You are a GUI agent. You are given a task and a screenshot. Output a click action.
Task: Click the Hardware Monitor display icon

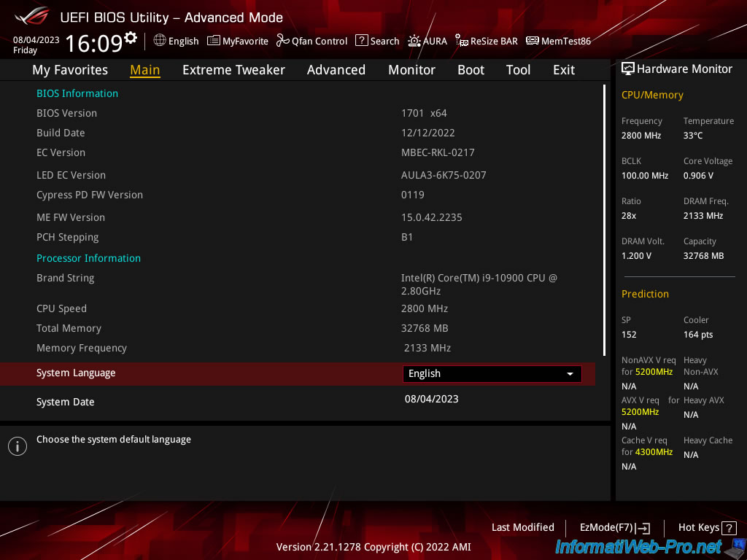coord(627,69)
